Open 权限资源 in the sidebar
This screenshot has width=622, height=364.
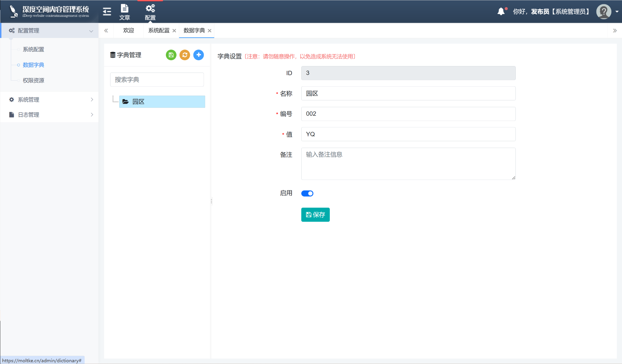tap(33, 80)
